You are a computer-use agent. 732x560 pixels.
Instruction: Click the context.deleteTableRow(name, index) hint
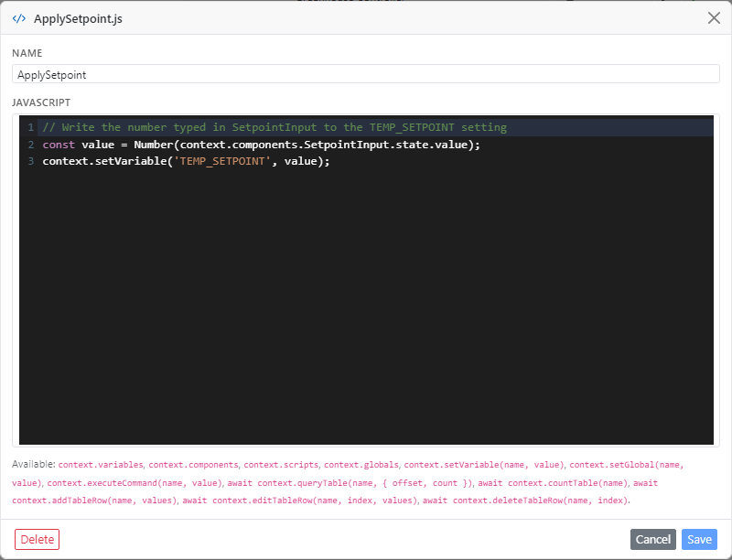tap(525, 501)
